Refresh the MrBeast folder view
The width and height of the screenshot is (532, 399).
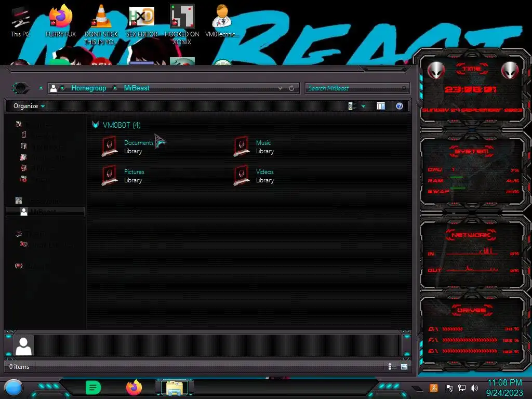291,88
